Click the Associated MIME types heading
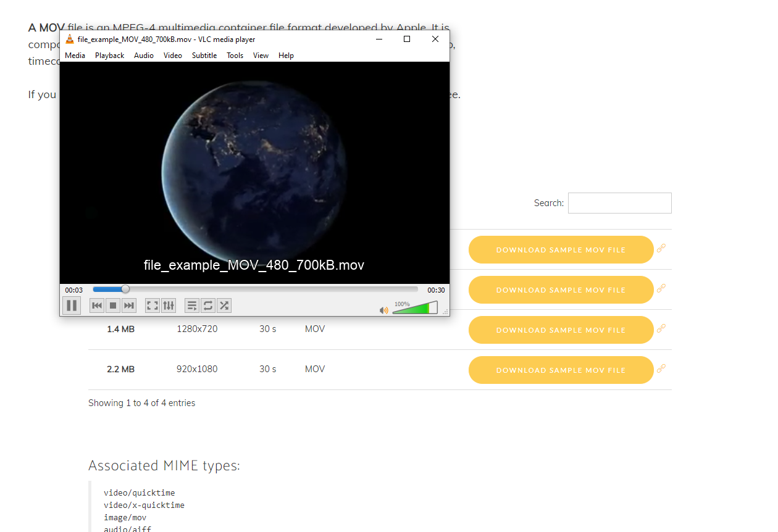Viewport: 778px width, 532px height. 164,465
